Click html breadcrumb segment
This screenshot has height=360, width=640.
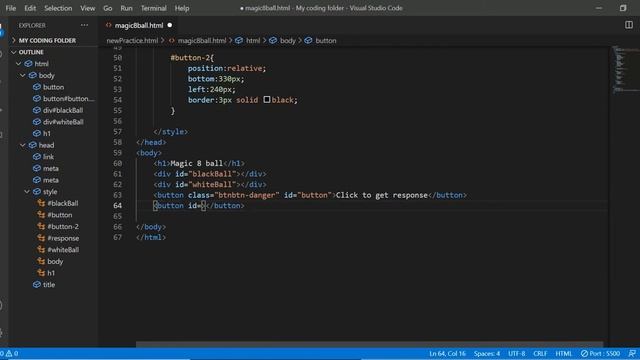253,40
